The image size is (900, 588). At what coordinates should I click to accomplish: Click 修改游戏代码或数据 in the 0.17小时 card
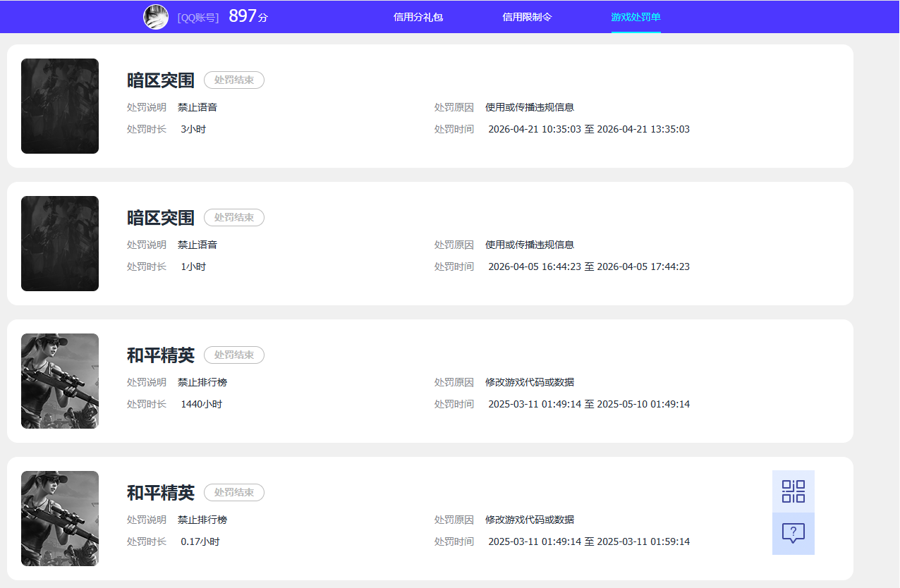530,520
